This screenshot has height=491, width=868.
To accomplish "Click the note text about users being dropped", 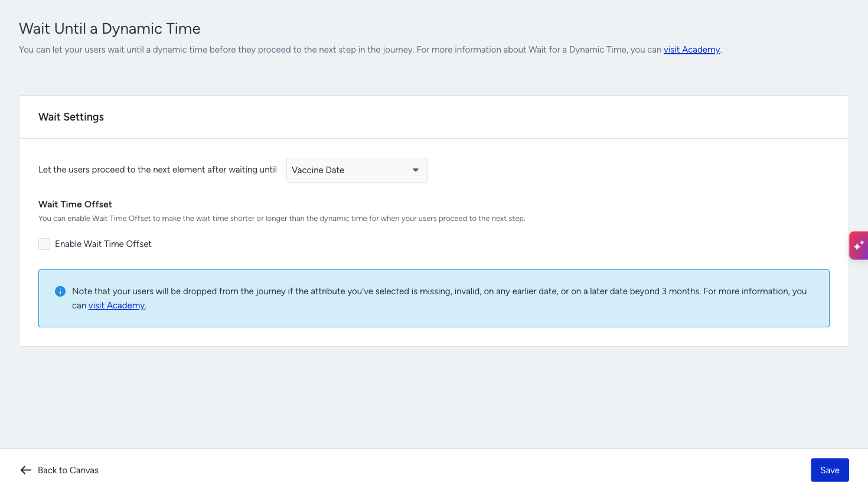I will (x=439, y=298).
